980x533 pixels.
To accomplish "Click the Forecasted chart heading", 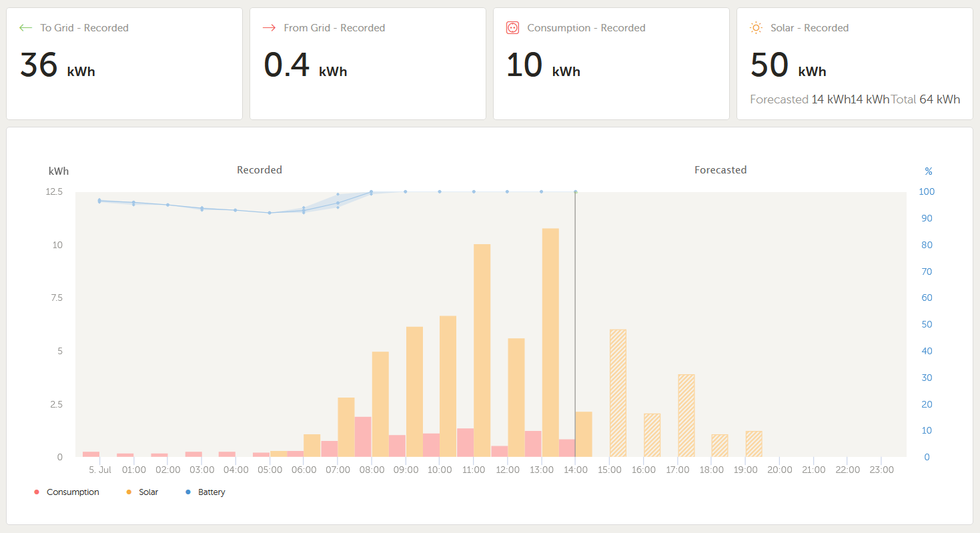I will 720,170.
